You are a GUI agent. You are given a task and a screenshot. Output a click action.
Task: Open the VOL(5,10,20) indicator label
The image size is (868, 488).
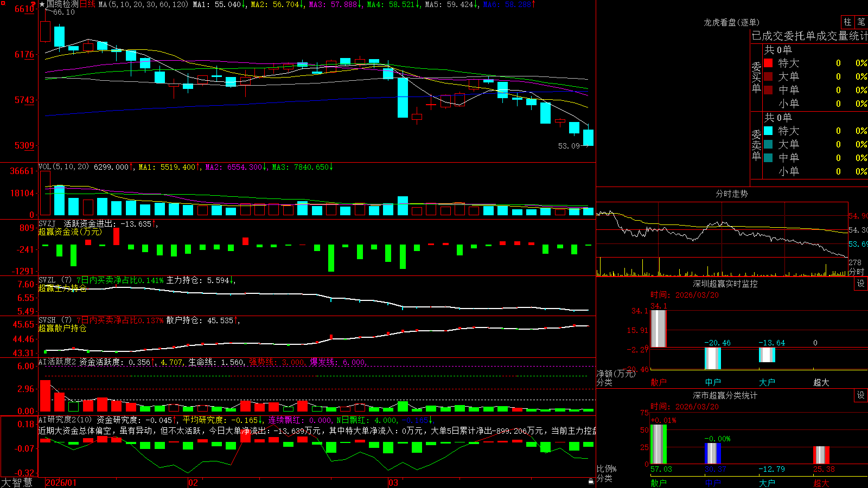63,167
